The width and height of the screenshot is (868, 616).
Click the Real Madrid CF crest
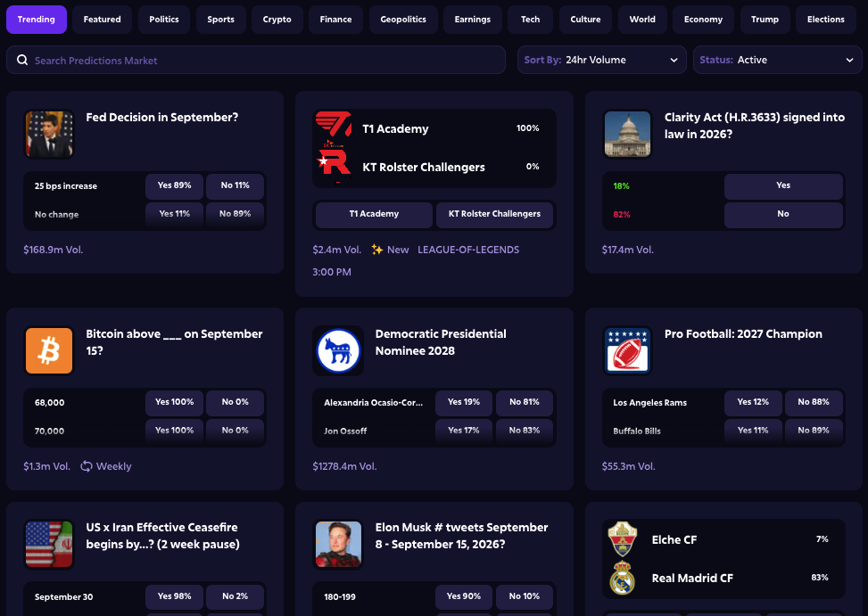click(622, 578)
